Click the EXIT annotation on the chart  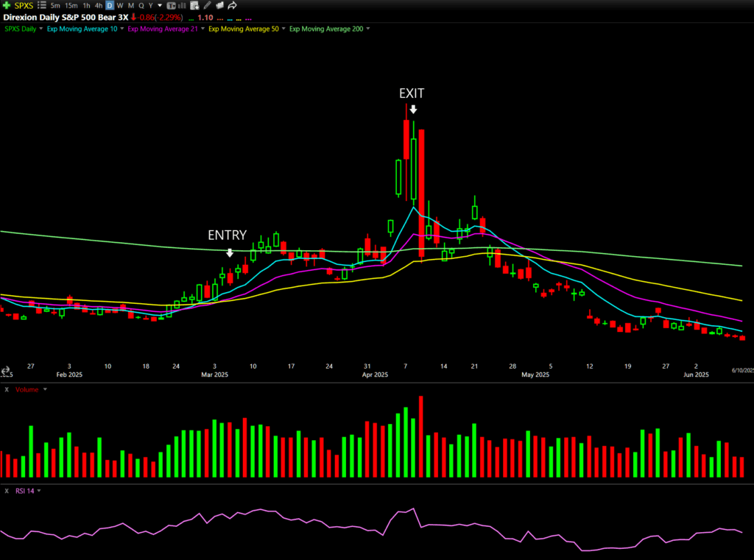(412, 93)
